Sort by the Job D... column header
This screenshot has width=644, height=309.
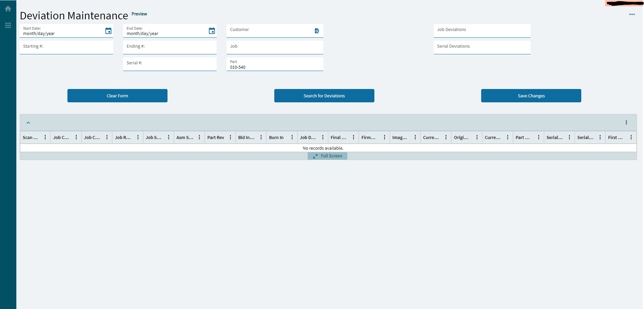pyautogui.click(x=308, y=137)
